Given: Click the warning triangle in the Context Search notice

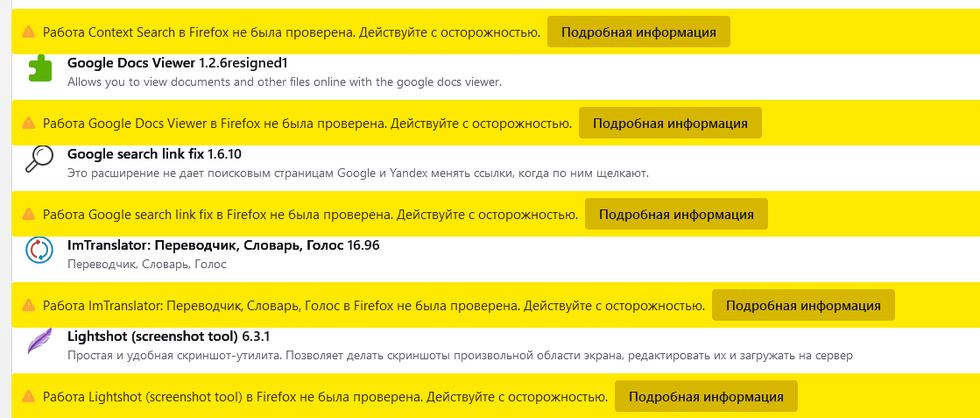Looking at the screenshot, I should point(28,32).
